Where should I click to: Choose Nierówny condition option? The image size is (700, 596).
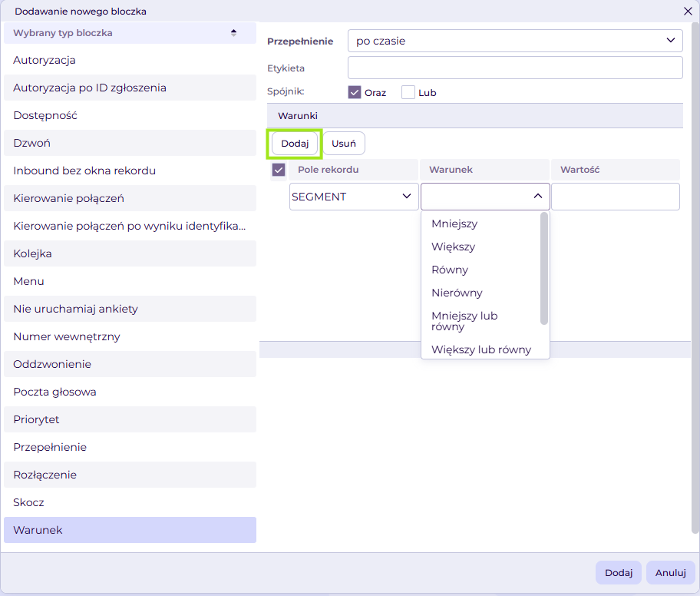pyautogui.click(x=480, y=293)
